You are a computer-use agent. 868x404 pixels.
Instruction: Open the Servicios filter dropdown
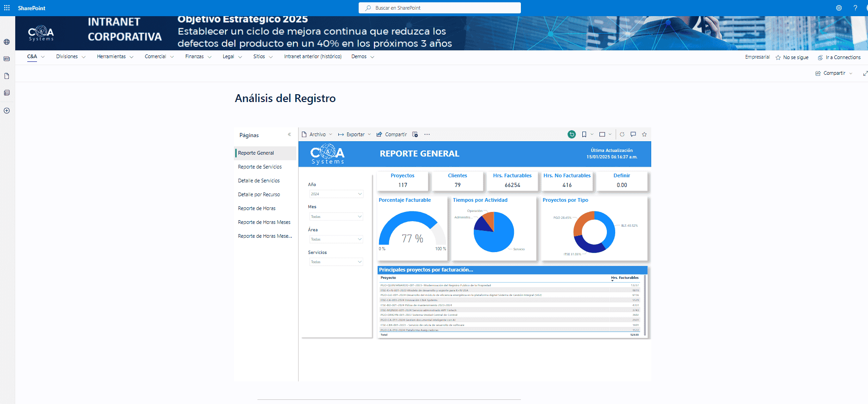click(x=336, y=262)
